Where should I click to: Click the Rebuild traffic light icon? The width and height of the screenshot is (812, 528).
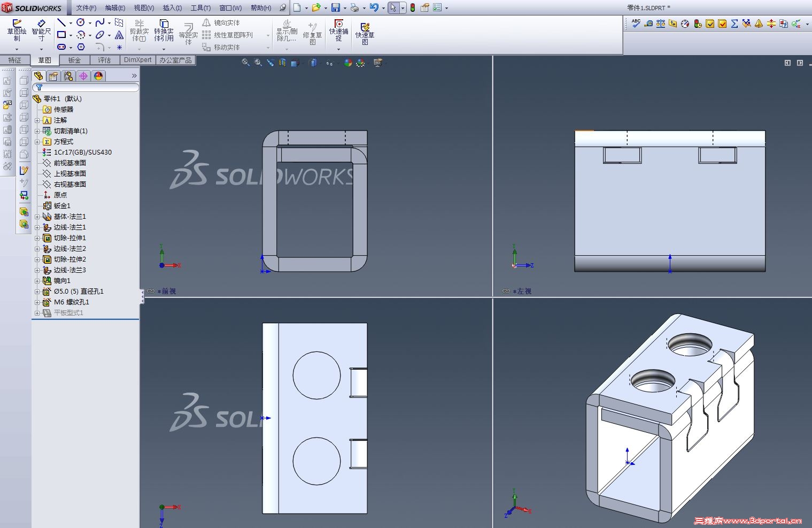click(x=413, y=7)
